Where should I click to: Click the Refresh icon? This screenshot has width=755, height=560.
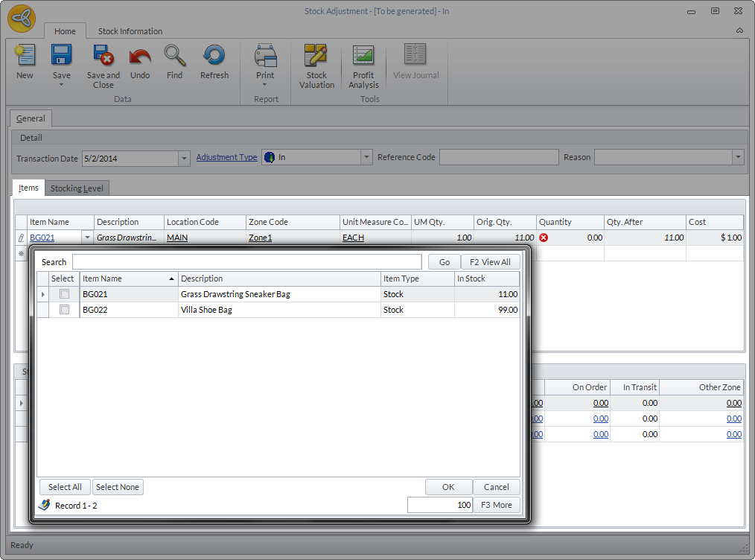pos(214,57)
